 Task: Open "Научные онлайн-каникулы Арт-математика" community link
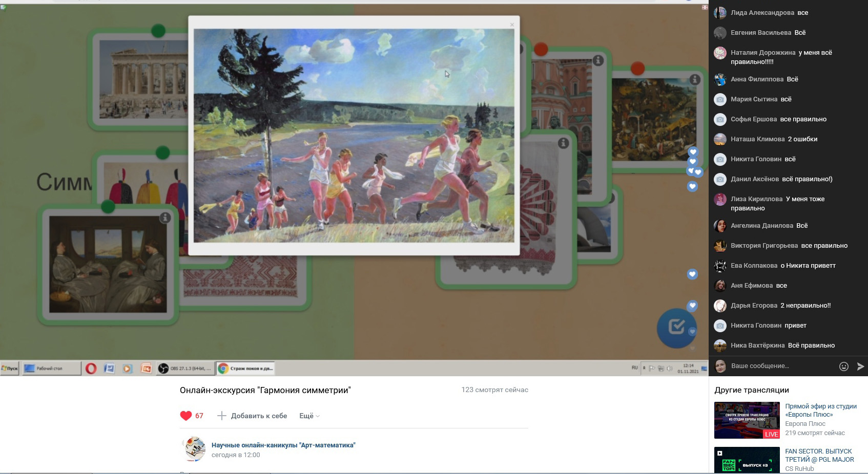point(283,445)
